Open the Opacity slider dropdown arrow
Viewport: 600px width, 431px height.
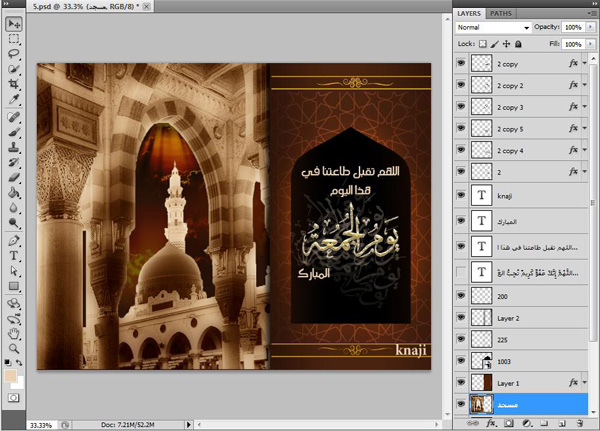[x=592, y=28]
